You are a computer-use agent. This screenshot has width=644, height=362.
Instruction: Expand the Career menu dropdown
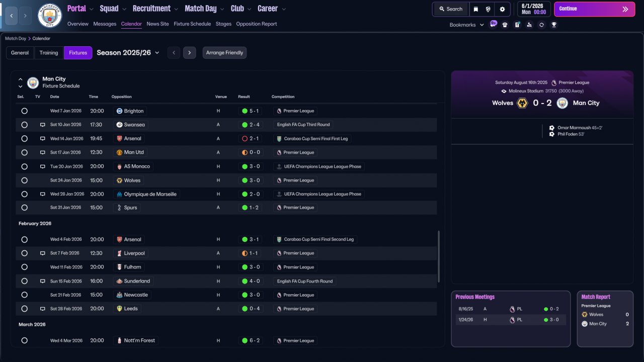[x=283, y=9]
